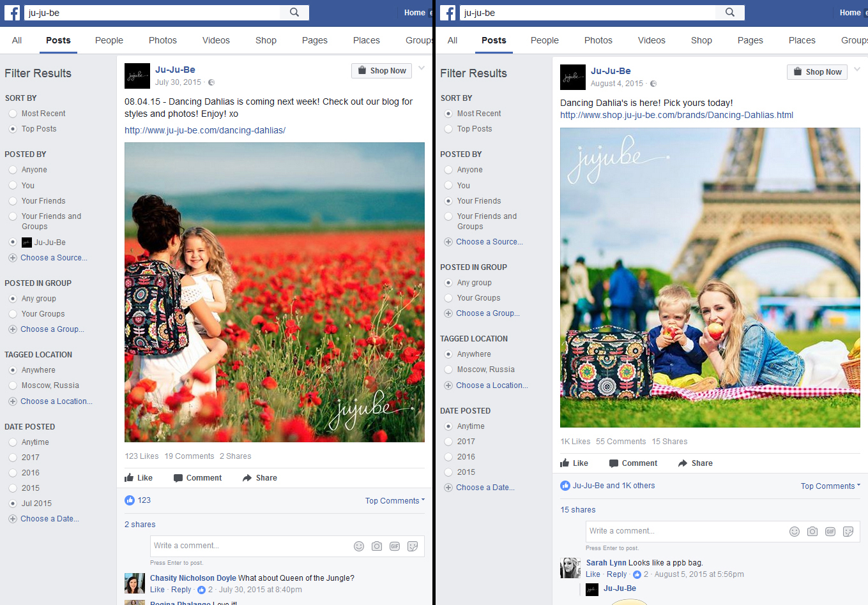
Task: Share the August 4 Dancing Dahlias post
Action: point(696,463)
